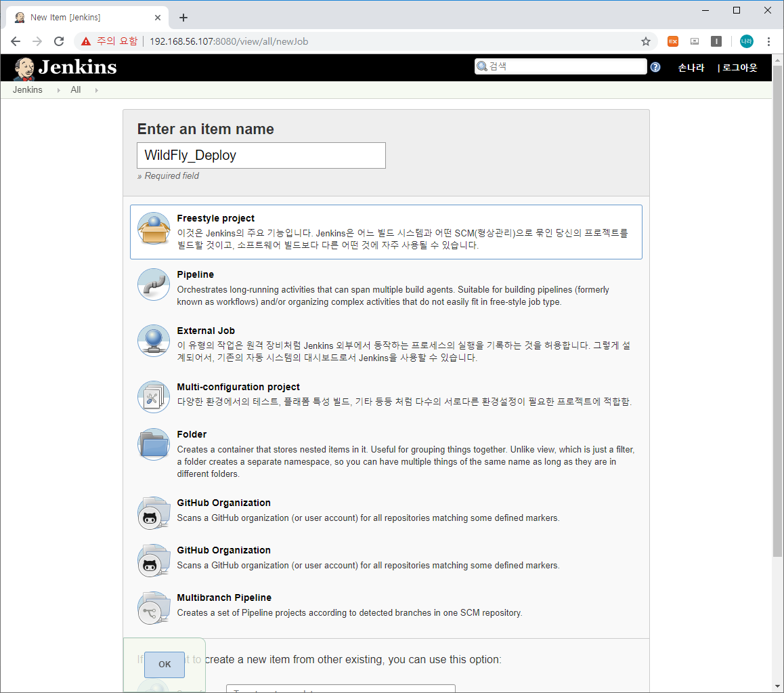Focus the 검색 search box
Image resolution: width=784 pixels, height=693 pixels.
561,66
